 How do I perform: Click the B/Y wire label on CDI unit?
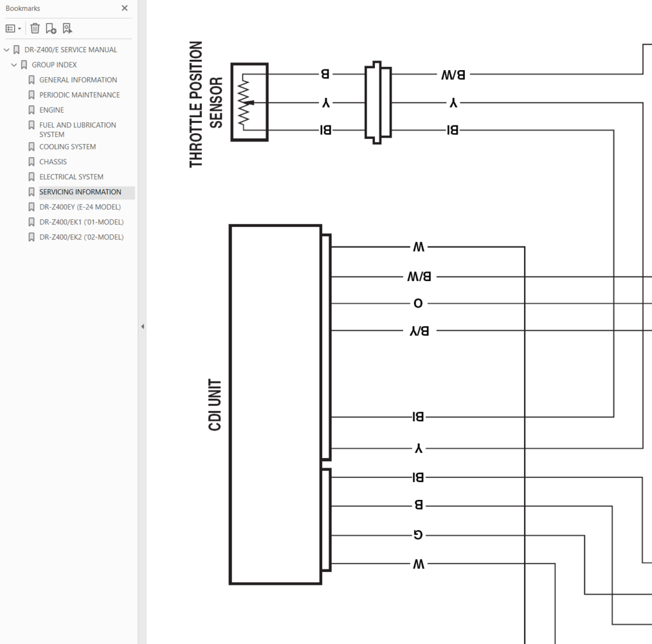click(x=419, y=331)
